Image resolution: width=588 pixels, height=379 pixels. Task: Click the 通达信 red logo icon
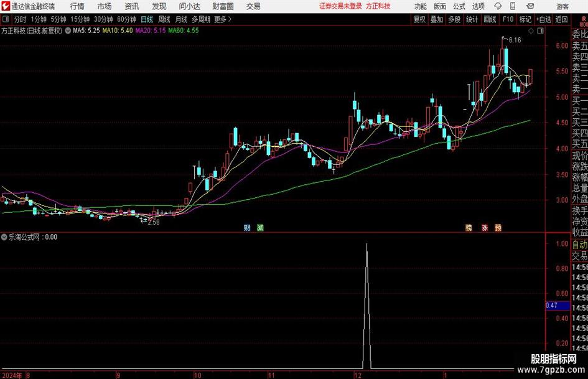6,6
